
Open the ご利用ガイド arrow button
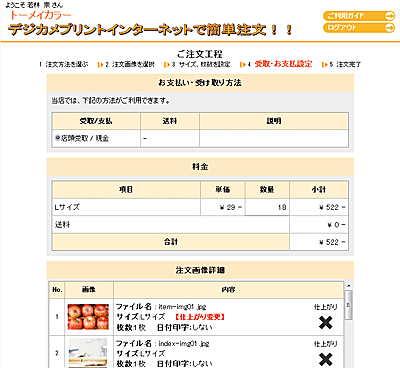359,16
